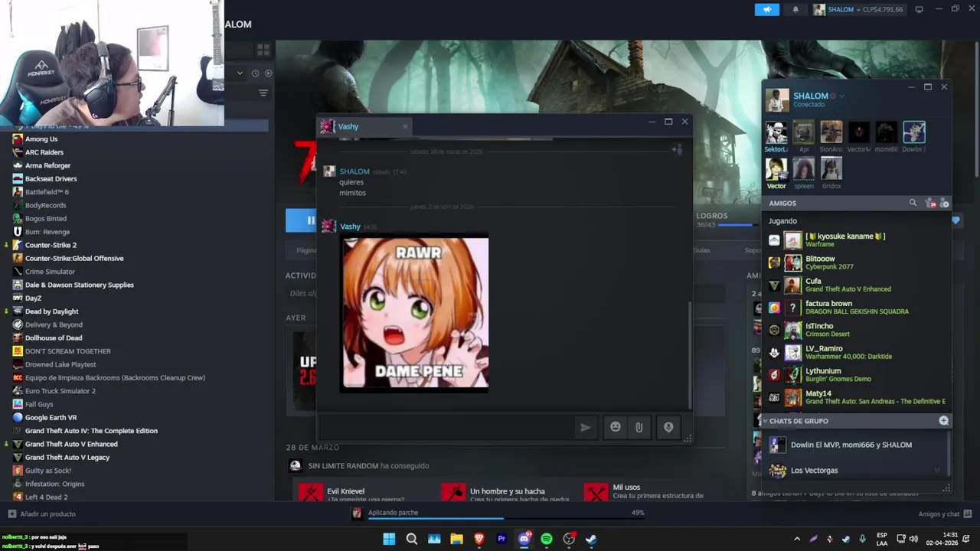Image resolution: width=980 pixels, height=551 pixels.
Task: Open the RAWR anime image in chat
Action: [x=414, y=313]
